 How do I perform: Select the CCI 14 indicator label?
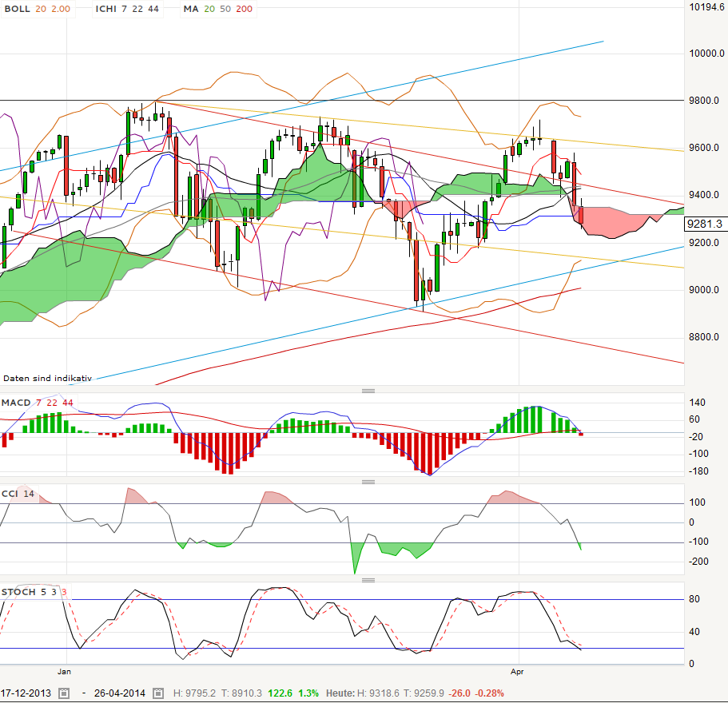pos(18,494)
